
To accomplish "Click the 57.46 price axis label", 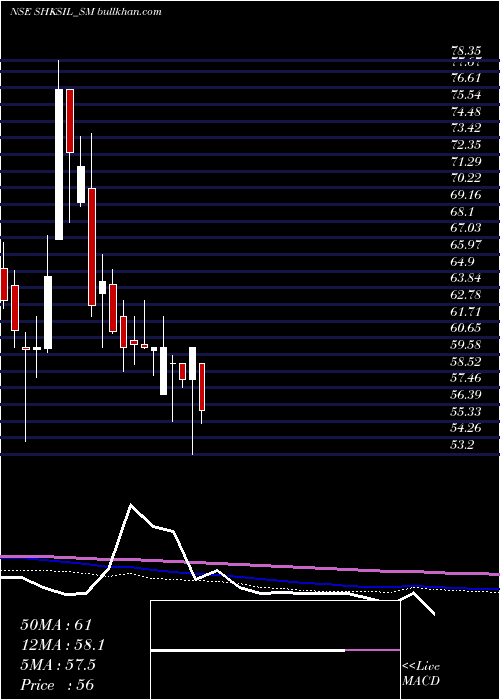I will [466, 378].
